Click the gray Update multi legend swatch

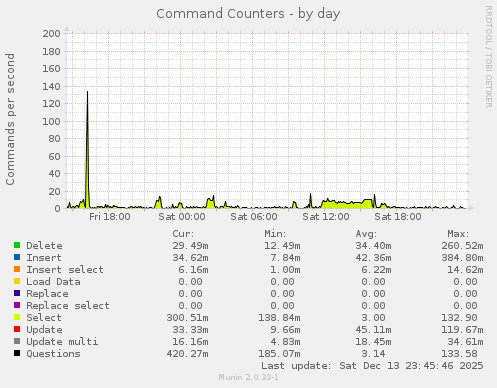[17, 341]
